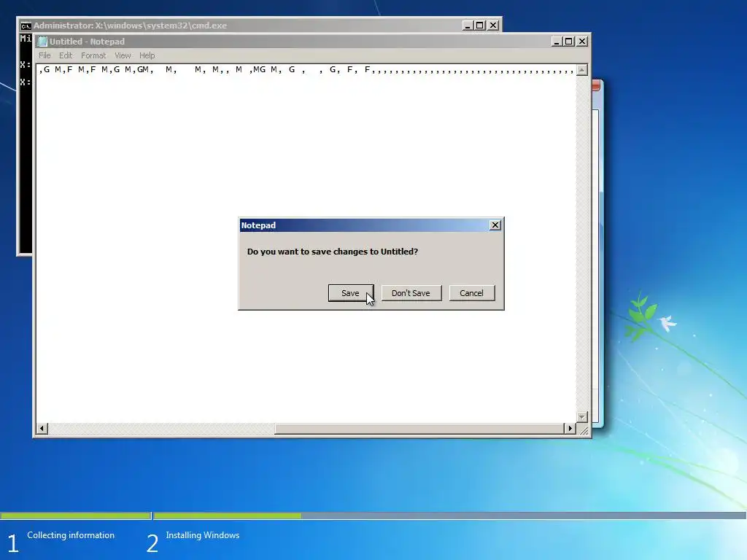Click 'Do you want to save changes' message

point(333,252)
